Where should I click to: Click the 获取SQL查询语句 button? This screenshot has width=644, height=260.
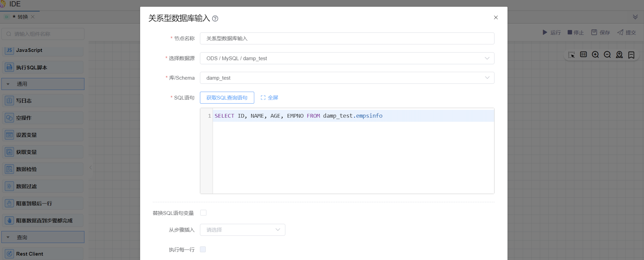(227, 98)
